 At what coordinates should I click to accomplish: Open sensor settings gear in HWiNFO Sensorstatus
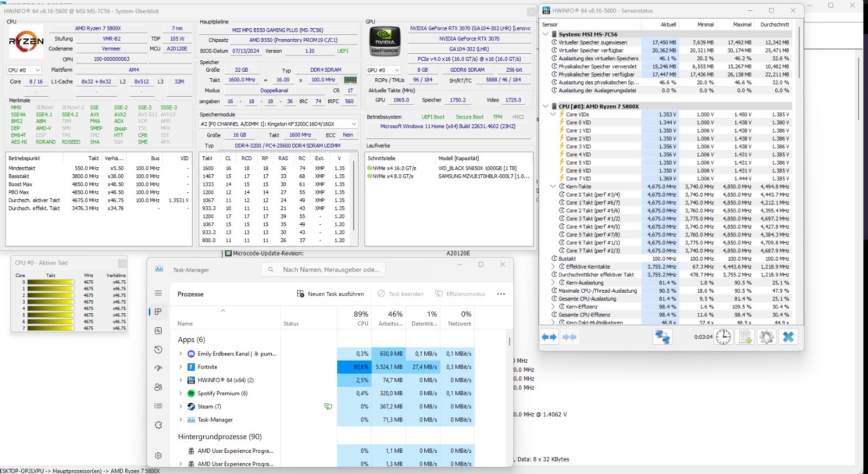tap(767, 337)
